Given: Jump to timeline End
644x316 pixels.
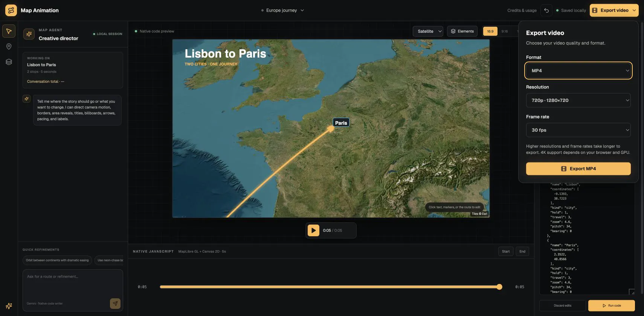Looking at the screenshot, I should pyautogui.click(x=522, y=251).
